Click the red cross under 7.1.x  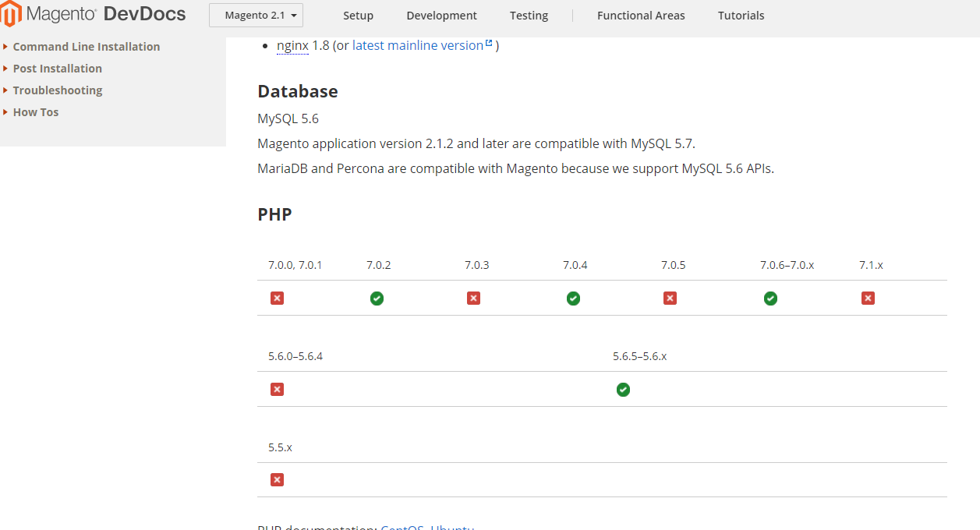(868, 298)
